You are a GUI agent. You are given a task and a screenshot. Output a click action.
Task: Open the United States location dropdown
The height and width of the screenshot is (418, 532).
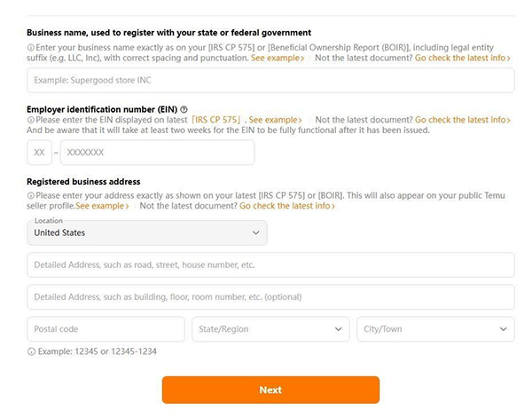coord(146,233)
